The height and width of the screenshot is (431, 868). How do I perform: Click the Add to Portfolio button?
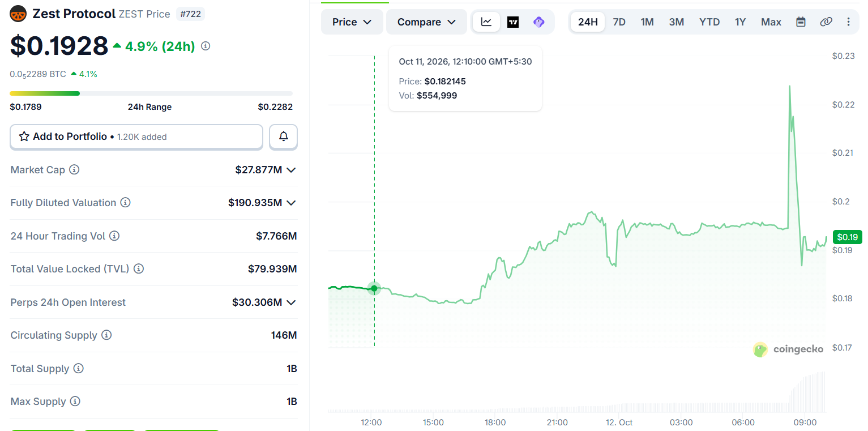(136, 136)
